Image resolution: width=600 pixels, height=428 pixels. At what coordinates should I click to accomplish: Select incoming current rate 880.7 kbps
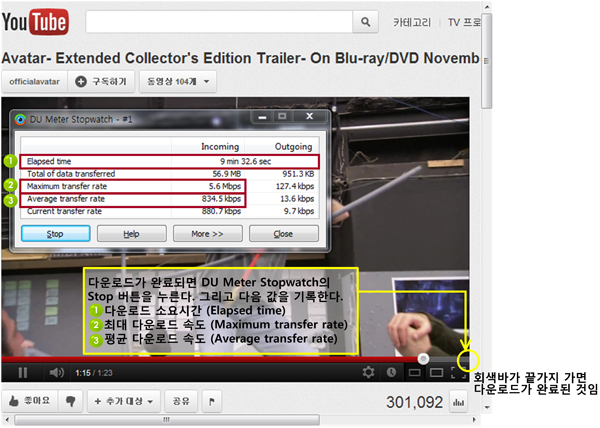coord(221,211)
